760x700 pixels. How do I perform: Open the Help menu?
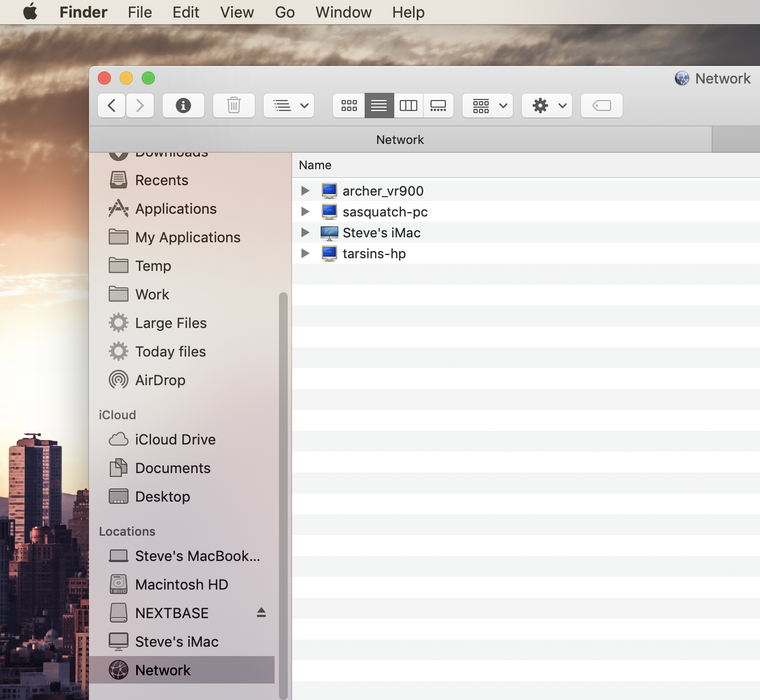click(x=409, y=12)
